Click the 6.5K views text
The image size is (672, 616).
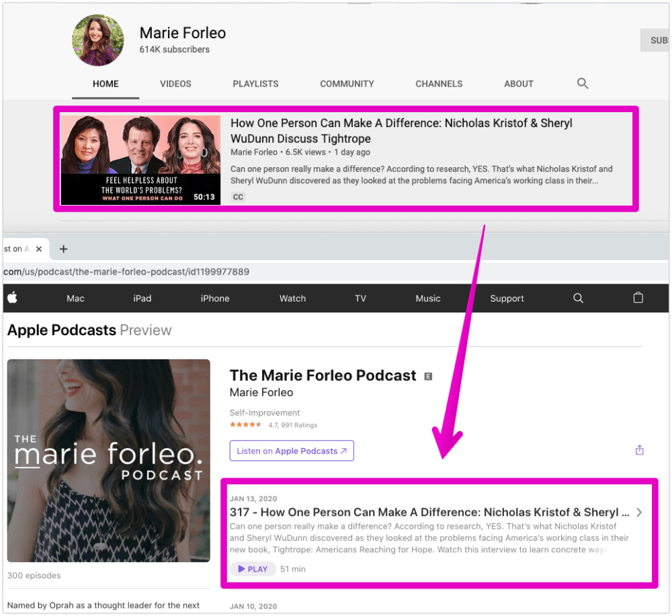click(306, 152)
